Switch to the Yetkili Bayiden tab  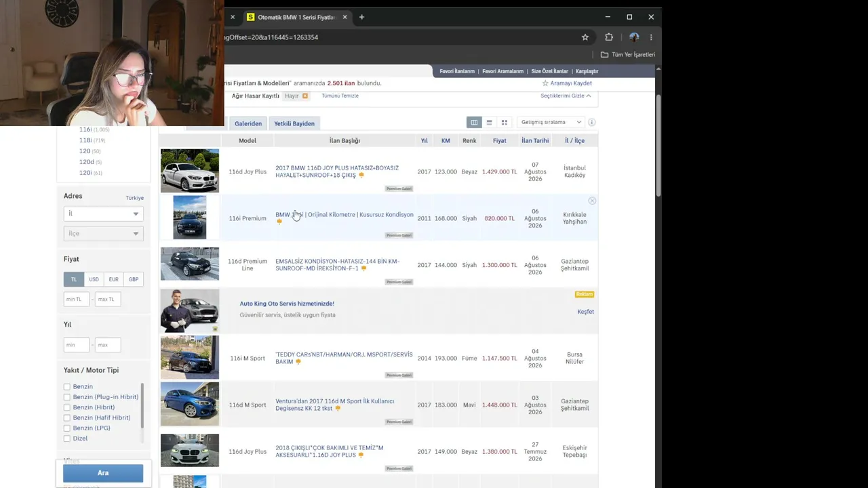click(x=294, y=123)
